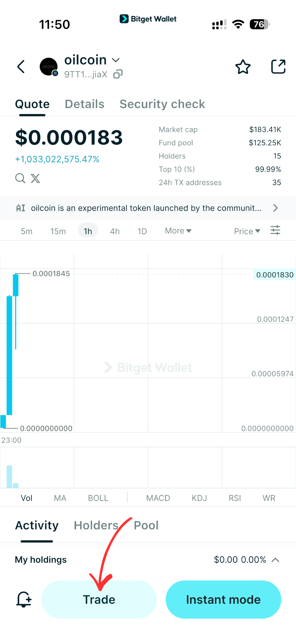Share the oilcoin token page
Viewport: 296px width, 644px height.
coord(278,66)
